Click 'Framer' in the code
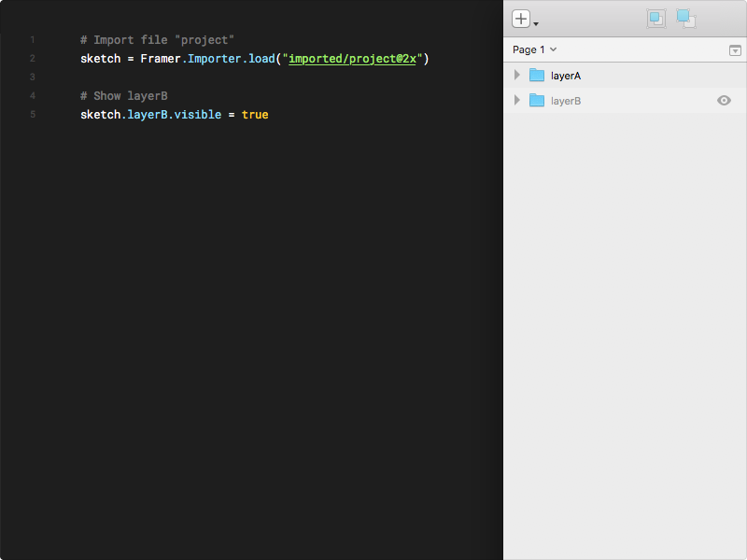 [x=161, y=59]
